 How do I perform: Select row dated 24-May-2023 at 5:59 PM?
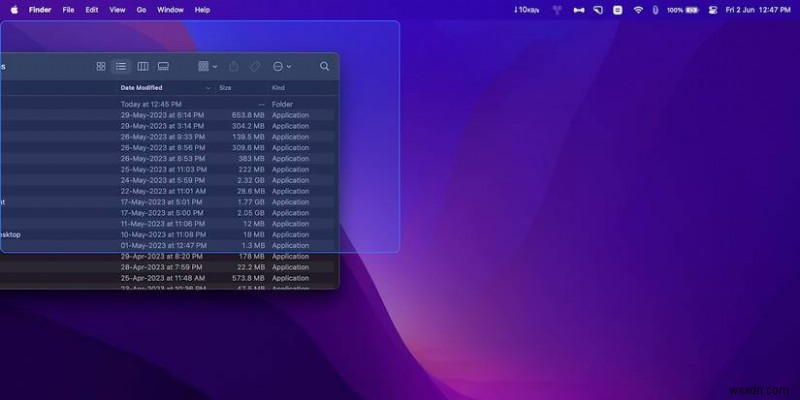tap(168, 180)
